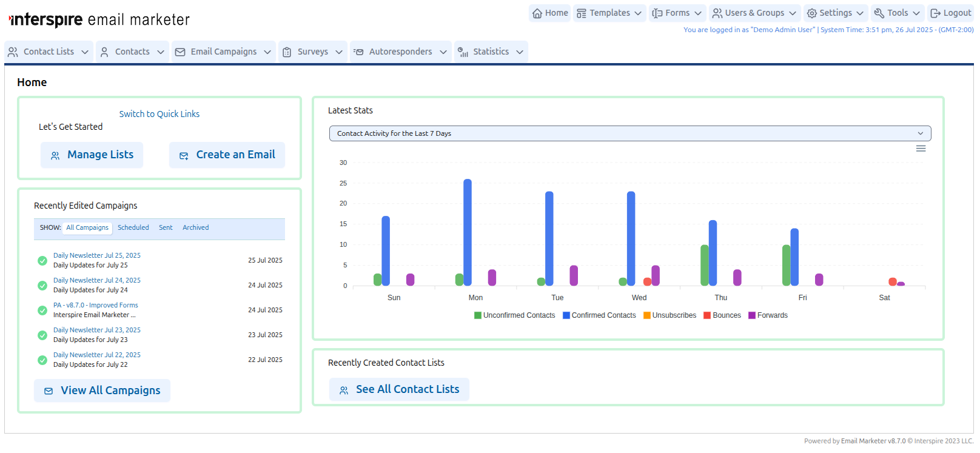
Task: Toggle Unconfirmed Contacts series in chart legend
Action: (x=514, y=315)
